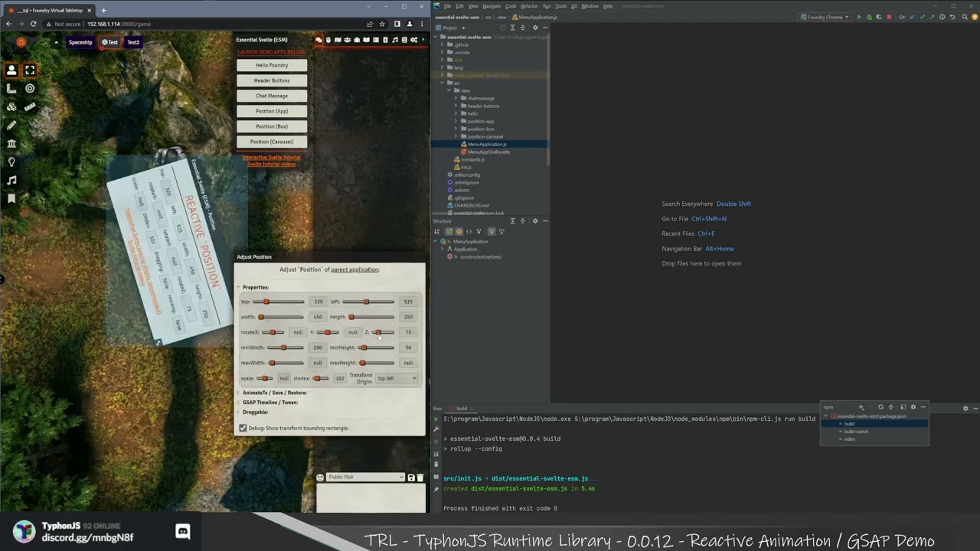Image resolution: width=980 pixels, height=551 pixels.
Task: Open the Actors Directory sidebar tab
Action: coord(348,40)
